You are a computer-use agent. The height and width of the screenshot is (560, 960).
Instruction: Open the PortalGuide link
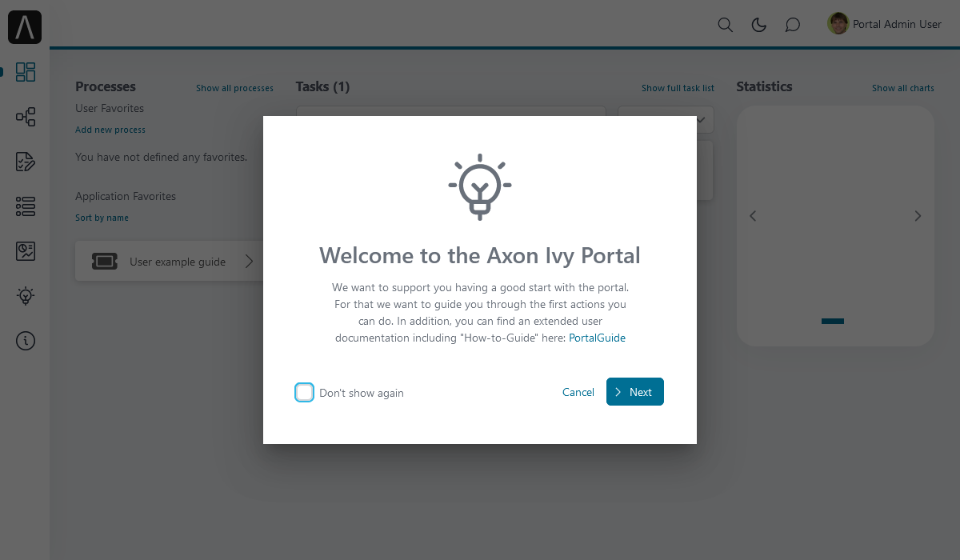[x=597, y=338]
